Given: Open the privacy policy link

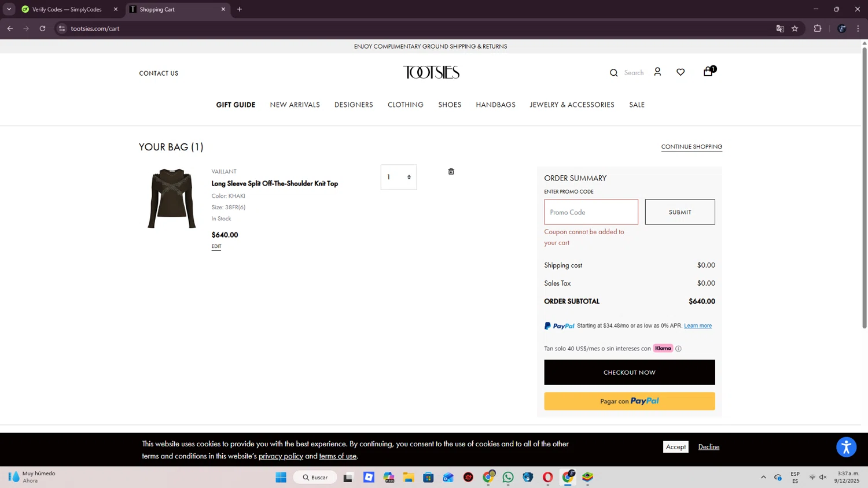Looking at the screenshot, I should [281, 456].
